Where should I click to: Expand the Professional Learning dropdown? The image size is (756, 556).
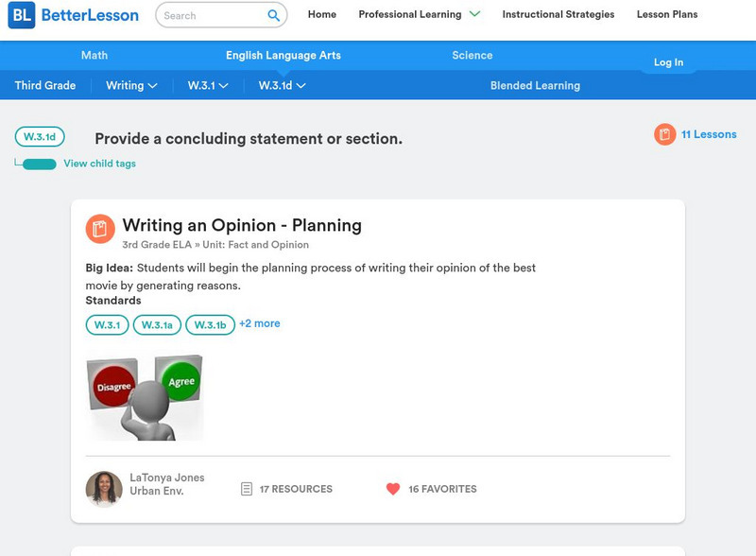419,14
